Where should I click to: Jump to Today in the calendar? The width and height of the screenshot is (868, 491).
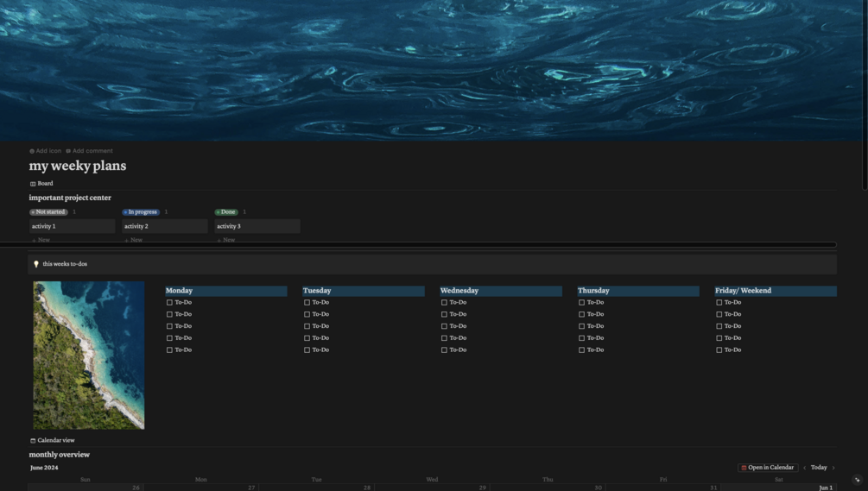click(819, 468)
